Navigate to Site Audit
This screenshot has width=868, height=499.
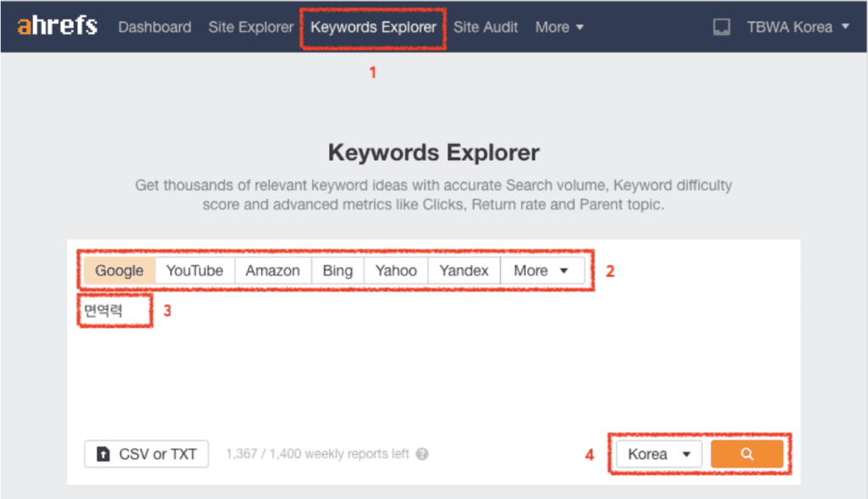[486, 27]
